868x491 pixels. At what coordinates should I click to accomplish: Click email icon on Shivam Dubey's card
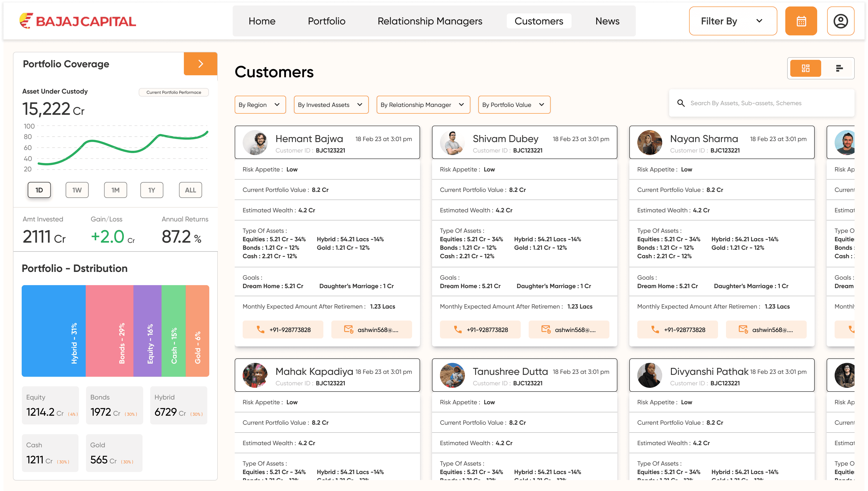pos(546,329)
